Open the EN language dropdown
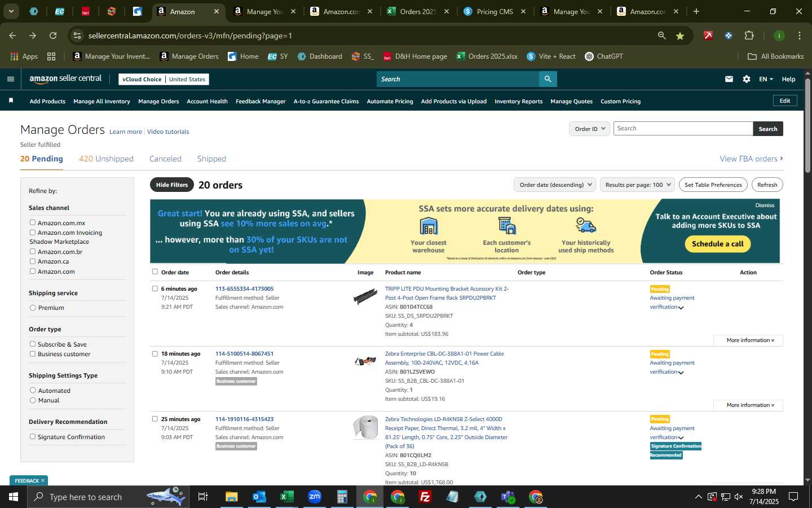This screenshot has width=812, height=508. pos(766,79)
